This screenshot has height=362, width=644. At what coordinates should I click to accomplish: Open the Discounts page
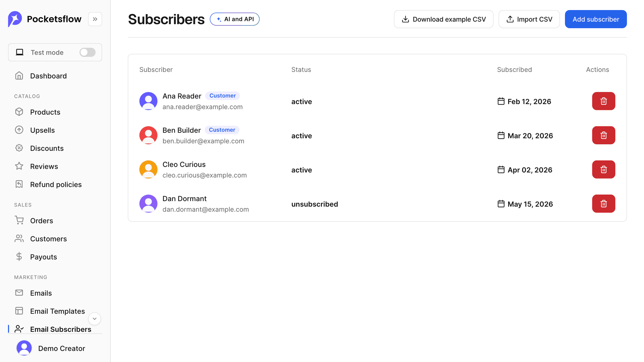tap(47, 148)
